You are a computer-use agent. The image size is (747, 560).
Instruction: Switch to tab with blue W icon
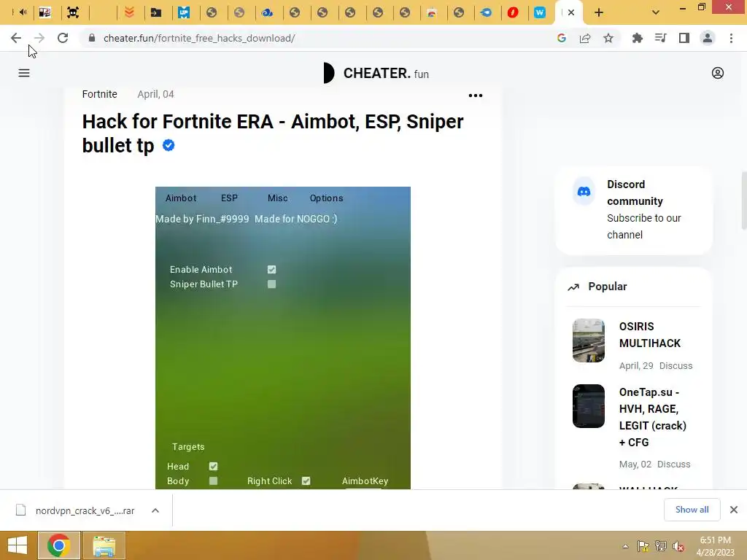tap(539, 13)
